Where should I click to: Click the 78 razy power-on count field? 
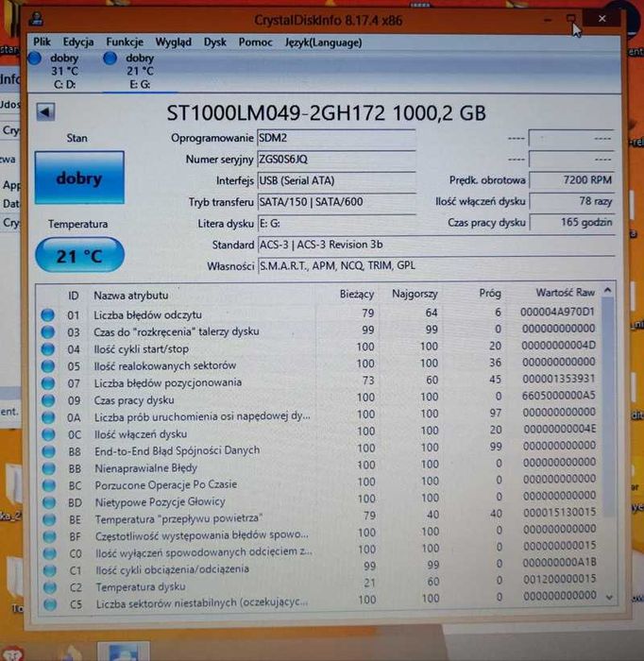(572, 201)
